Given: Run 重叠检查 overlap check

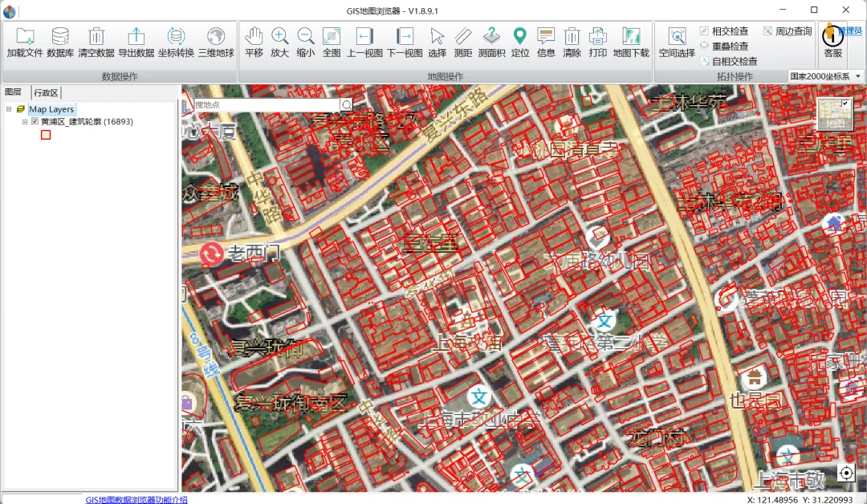Looking at the screenshot, I should (724, 46).
